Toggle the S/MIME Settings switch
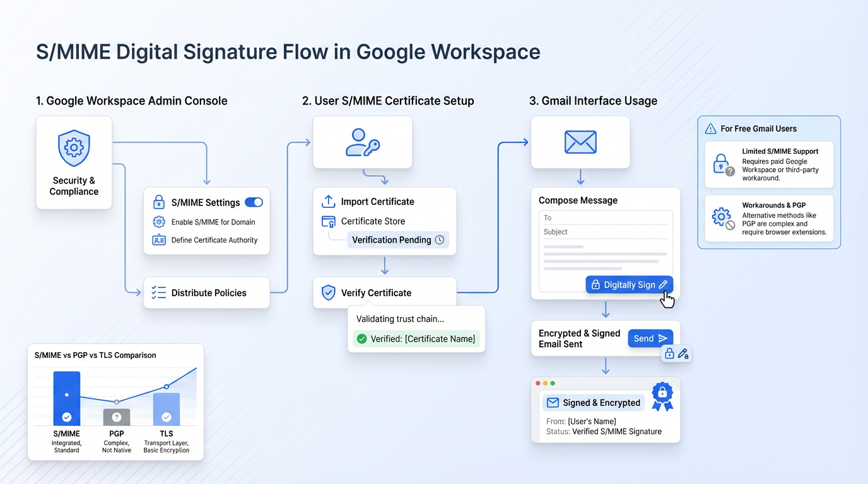 254,202
